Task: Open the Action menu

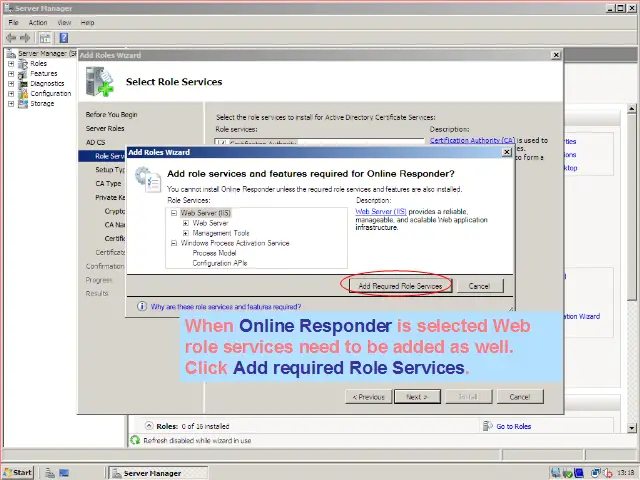Action: (x=38, y=22)
